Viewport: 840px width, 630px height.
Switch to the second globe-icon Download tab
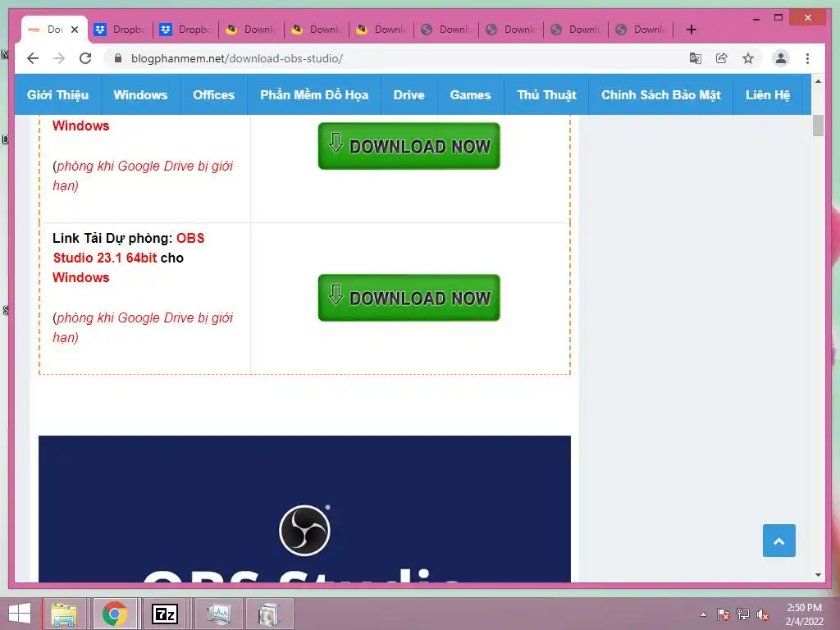point(512,30)
